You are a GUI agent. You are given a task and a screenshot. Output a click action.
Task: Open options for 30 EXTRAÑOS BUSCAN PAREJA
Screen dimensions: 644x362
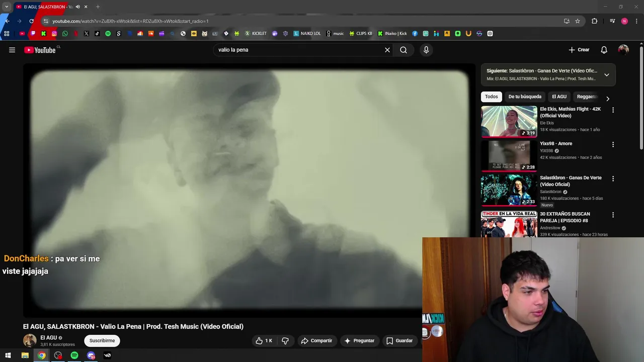pyautogui.click(x=613, y=215)
